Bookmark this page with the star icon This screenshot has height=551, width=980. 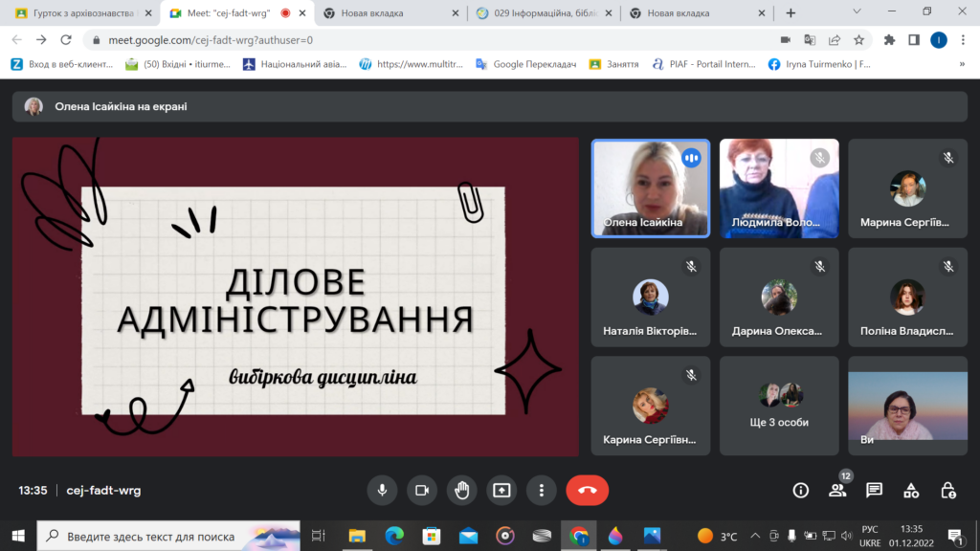click(858, 40)
